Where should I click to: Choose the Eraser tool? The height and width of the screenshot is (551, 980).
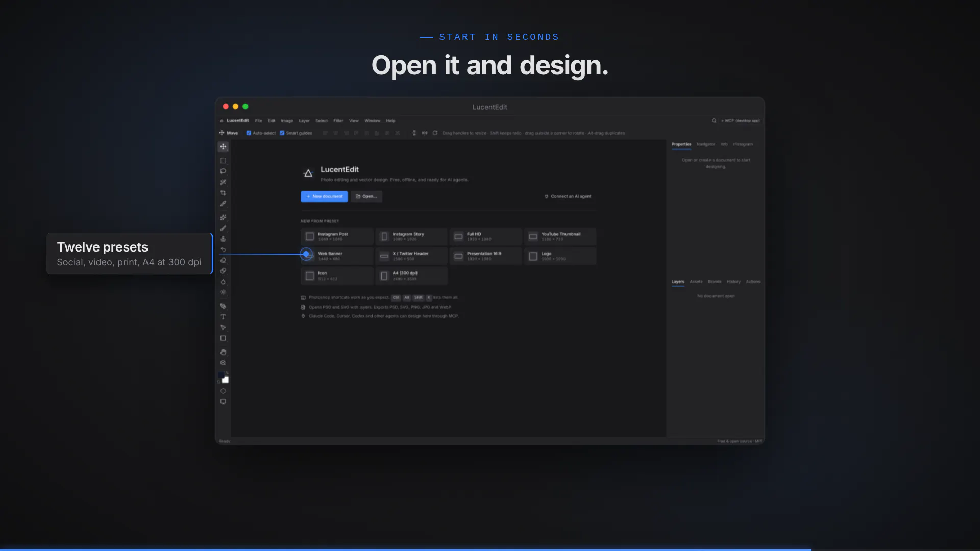tap(223, 260)
